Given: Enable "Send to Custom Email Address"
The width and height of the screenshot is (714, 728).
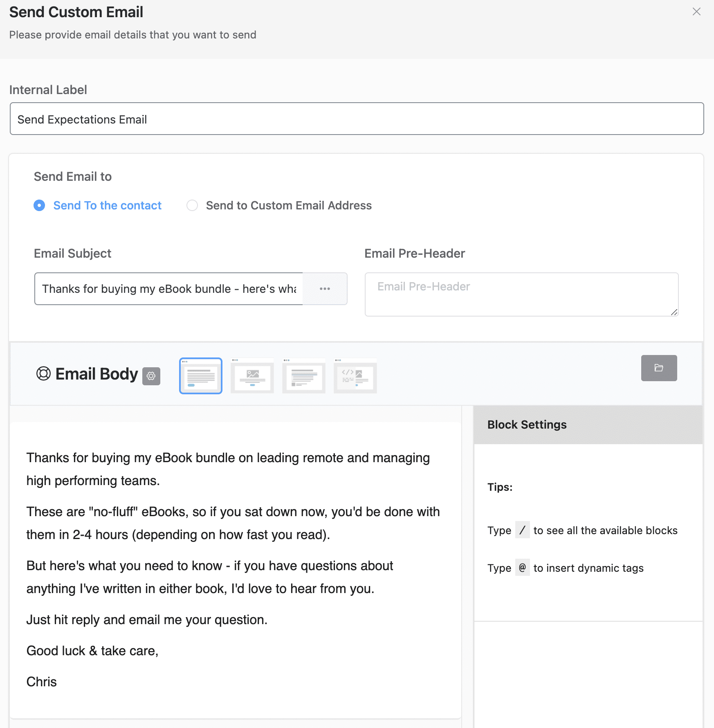Looking at the screenshot, I should coord(192,205).
